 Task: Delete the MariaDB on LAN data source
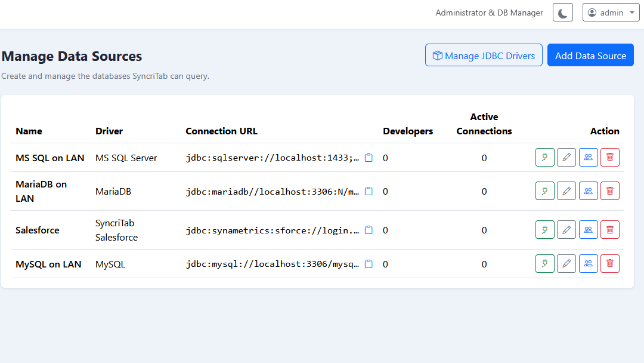610,191
